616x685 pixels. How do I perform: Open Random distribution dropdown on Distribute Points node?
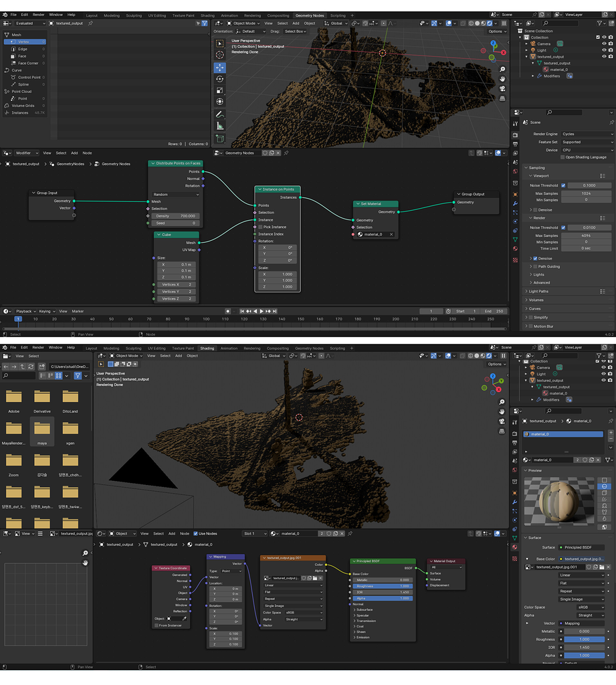pos(176,195)
